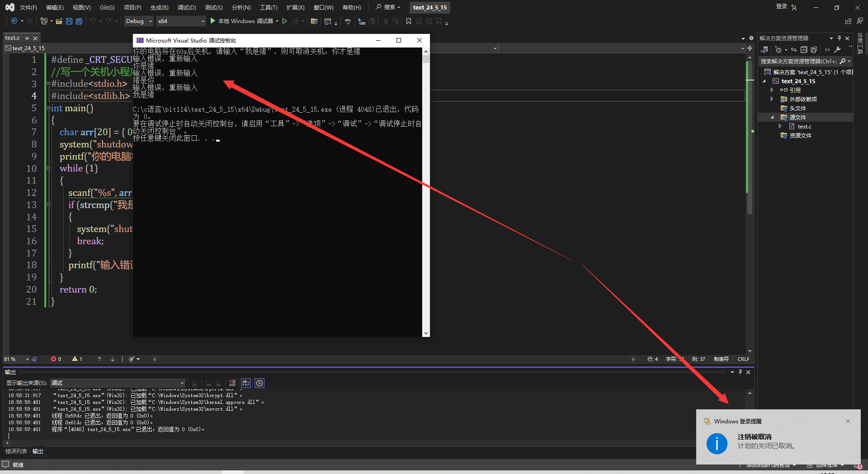Click the start without debugging outline arrow
This screenshot has height=474, width=868.
(x=285, y=21)
